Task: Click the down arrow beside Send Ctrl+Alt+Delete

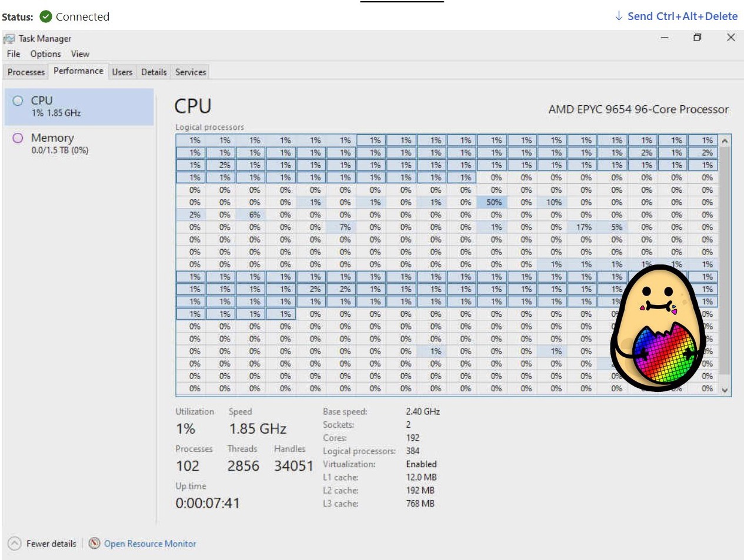Action: [617, 16]
